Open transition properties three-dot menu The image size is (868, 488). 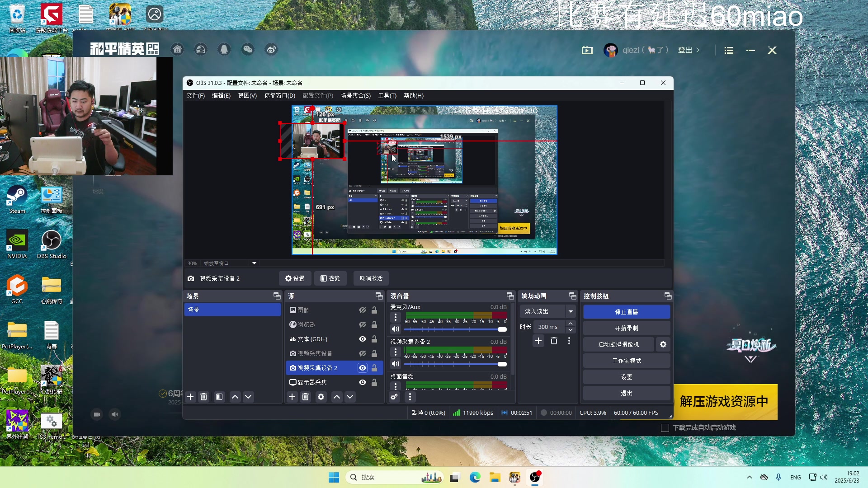[569, 341]
